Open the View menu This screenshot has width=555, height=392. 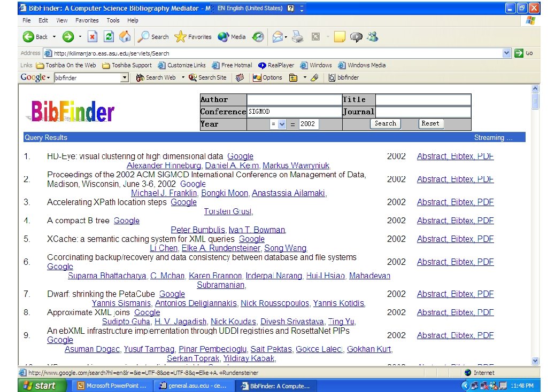tap(61, 20)
